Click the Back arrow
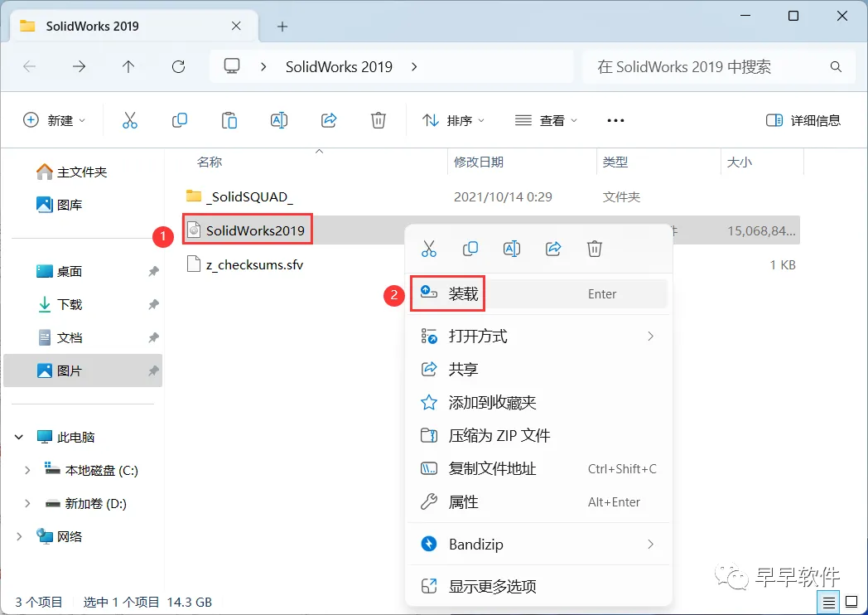Image resolution: width=868 pixels, height=615 pixels. coord(29,67)
